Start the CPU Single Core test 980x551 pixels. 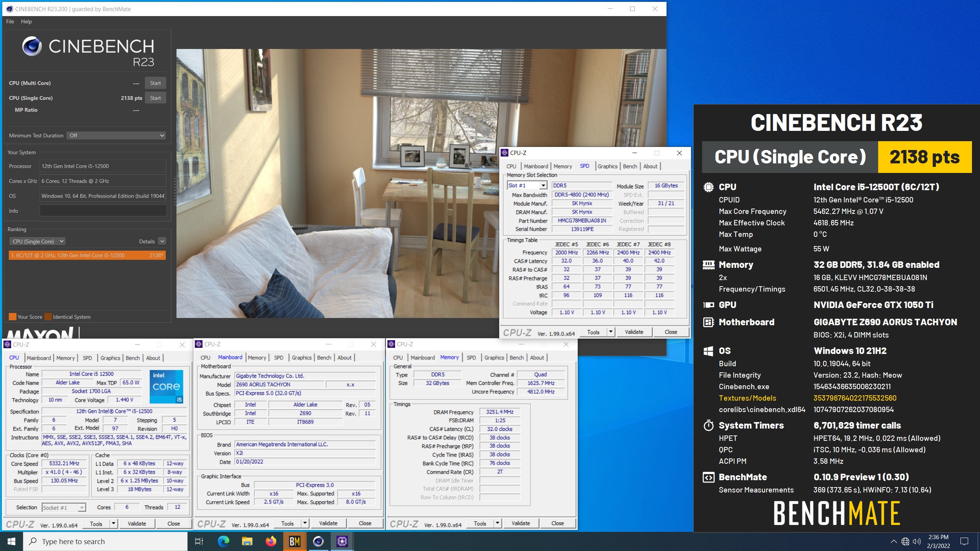coord(155,98)
